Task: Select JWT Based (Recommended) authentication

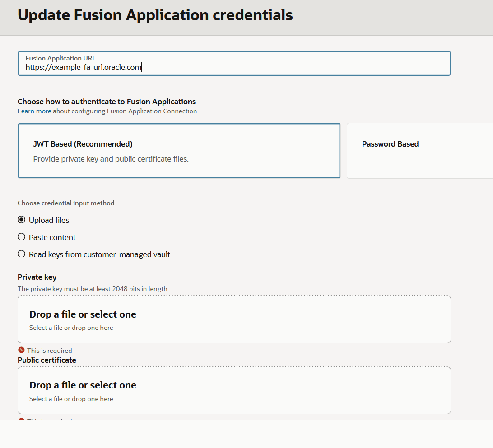Action: tap(179, 150)
